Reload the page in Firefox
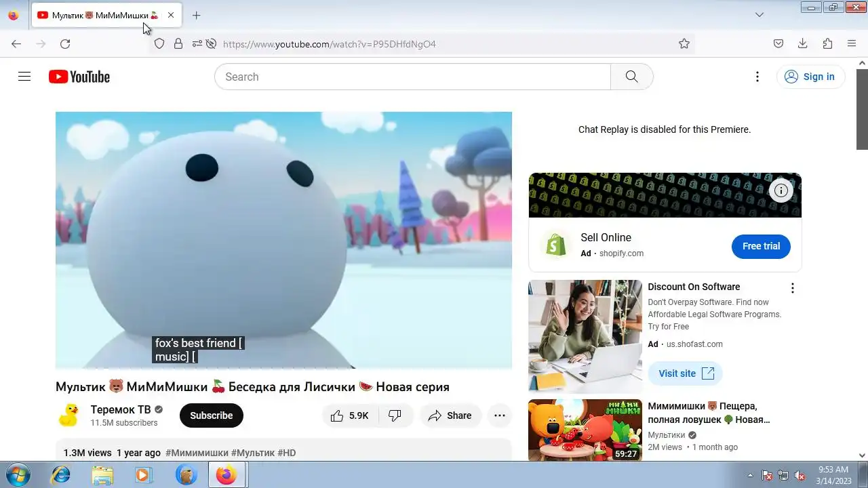The height and width of the screenshot is (488, 868). (65, 43)
